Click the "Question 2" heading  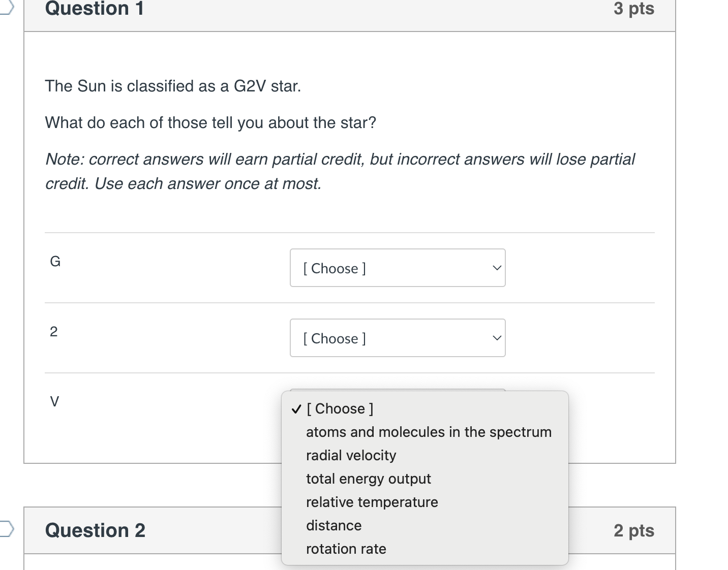[95, 530]
